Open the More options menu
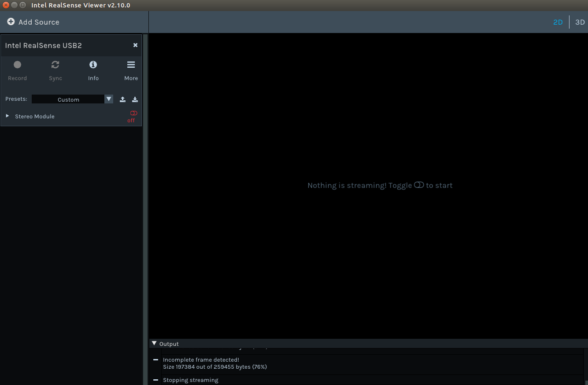Image resolution: width=588 pixels, height=385 pixels. (131, 65)
